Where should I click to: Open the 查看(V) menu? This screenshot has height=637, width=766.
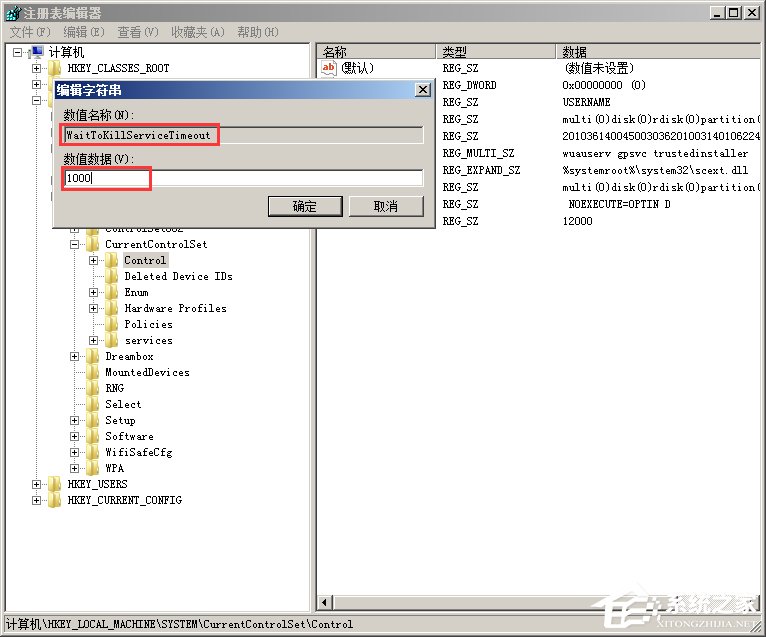[x=138, y=32]
